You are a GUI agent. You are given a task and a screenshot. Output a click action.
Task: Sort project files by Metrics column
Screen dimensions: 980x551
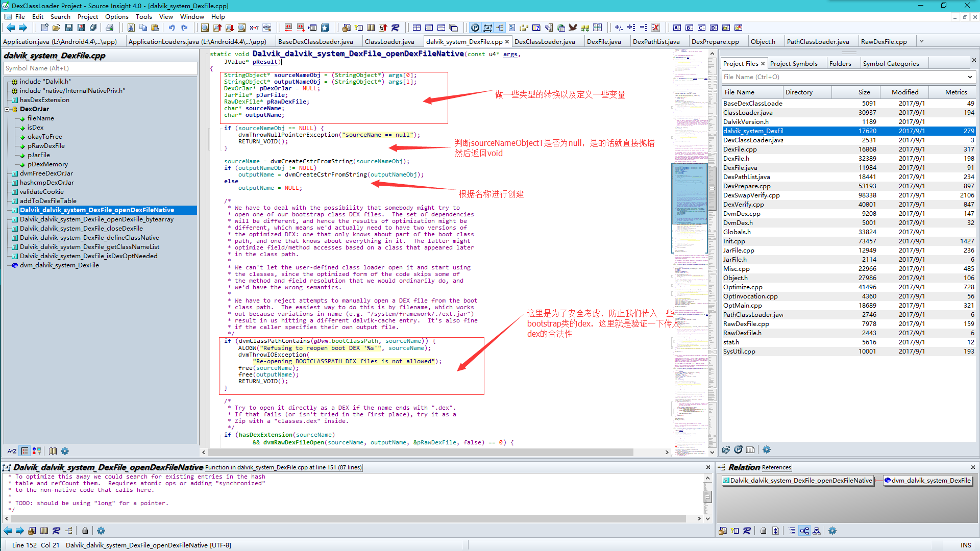point(952,92)
